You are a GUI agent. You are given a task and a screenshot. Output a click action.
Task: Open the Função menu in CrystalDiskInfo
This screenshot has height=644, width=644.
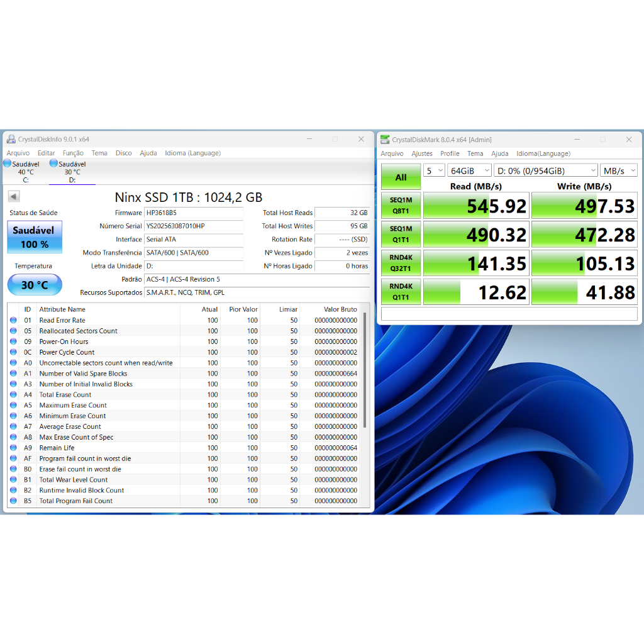coord(73,153)
